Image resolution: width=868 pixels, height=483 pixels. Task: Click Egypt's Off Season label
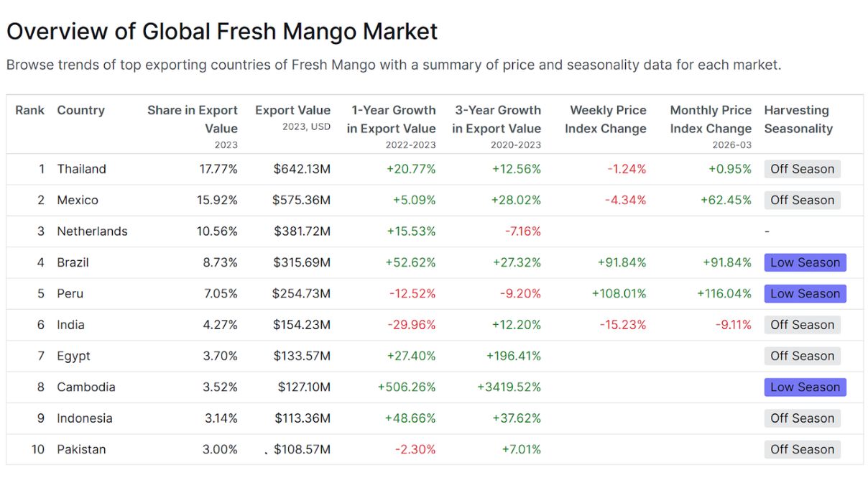802,356
